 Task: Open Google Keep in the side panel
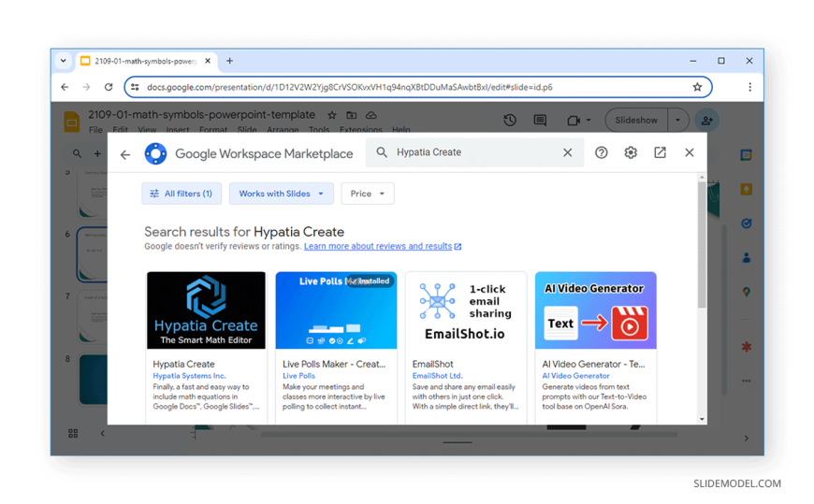(x=746, y=190)
